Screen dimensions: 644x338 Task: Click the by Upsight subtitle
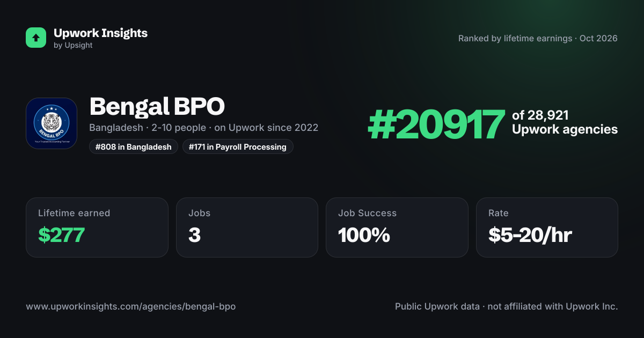coord(73,46)
